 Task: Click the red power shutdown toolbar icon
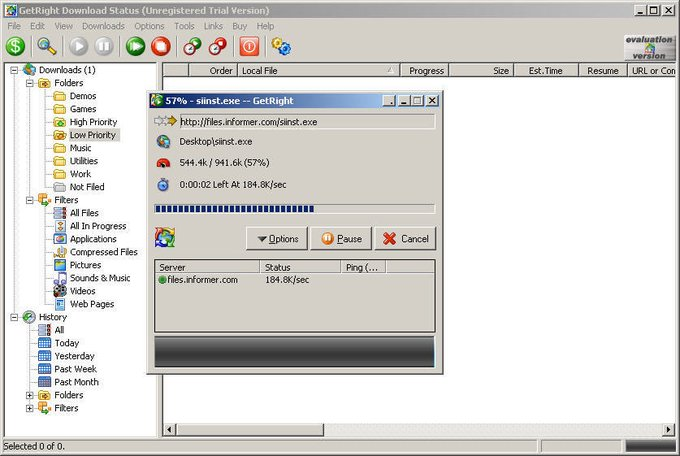click(x=249, y=46)
